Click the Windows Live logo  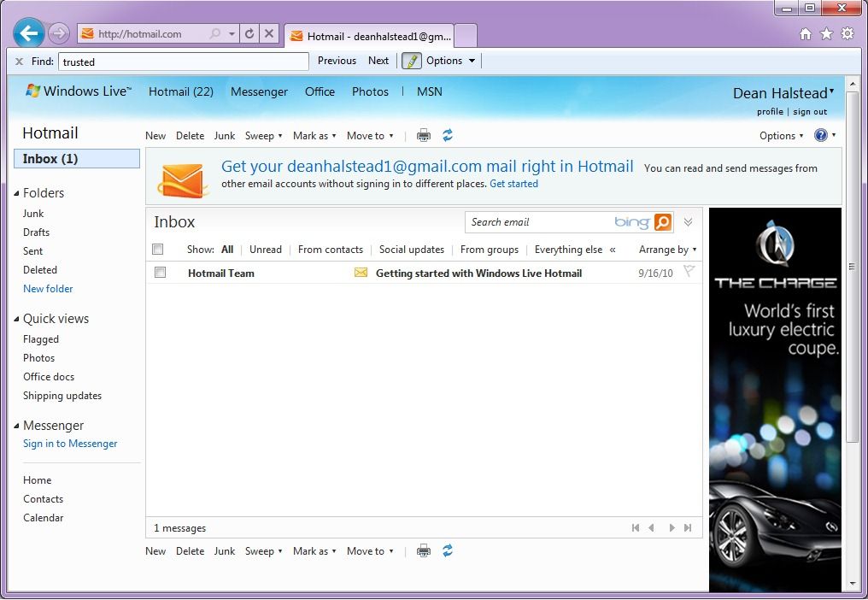33,91
